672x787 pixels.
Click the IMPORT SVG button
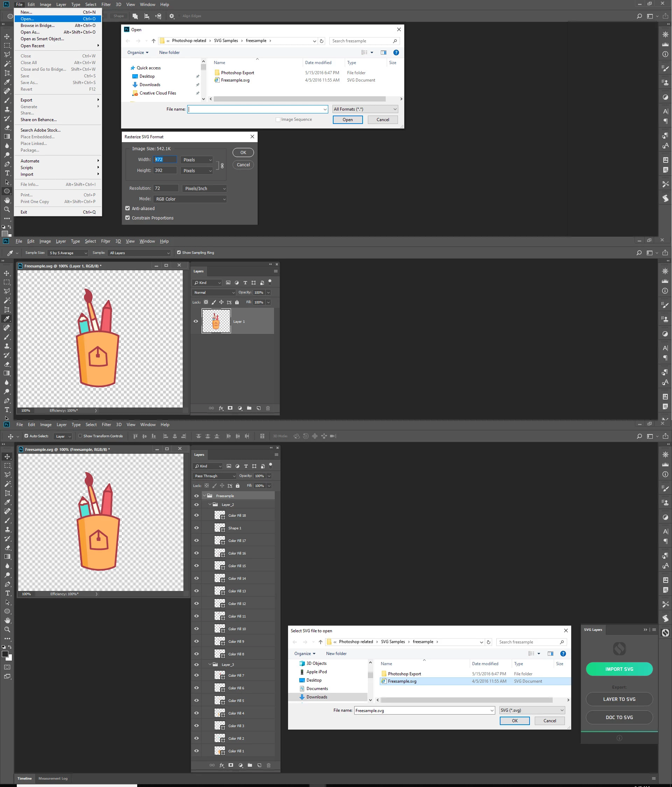(x=619, y=669)
